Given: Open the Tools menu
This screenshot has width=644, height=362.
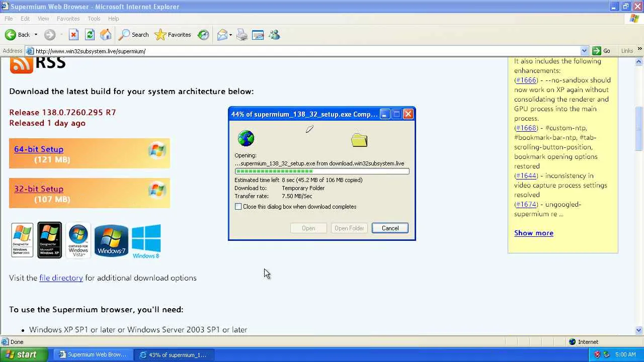Looking at the screenshot, I should pyautogui.click(x=94, y=19).
